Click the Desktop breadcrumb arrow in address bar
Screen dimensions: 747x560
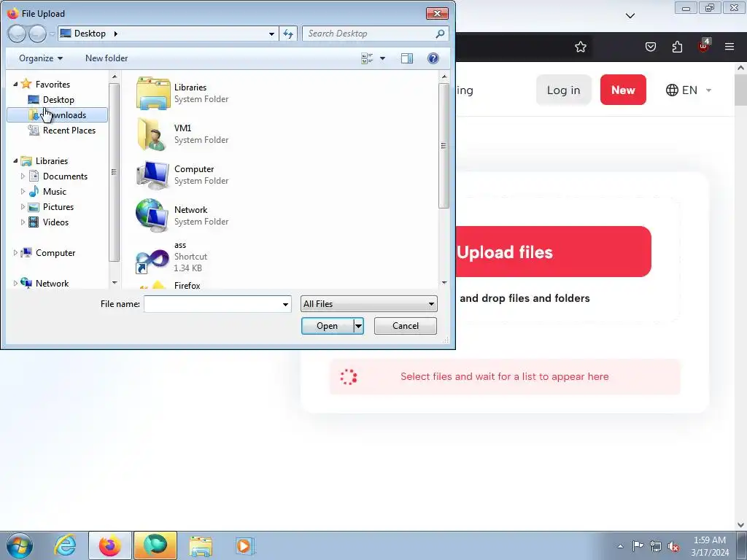pyautogui.click(x=116, y=34)
